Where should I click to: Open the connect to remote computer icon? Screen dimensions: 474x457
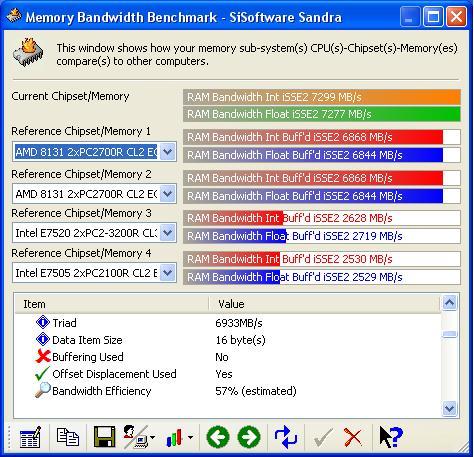(135, 437)
